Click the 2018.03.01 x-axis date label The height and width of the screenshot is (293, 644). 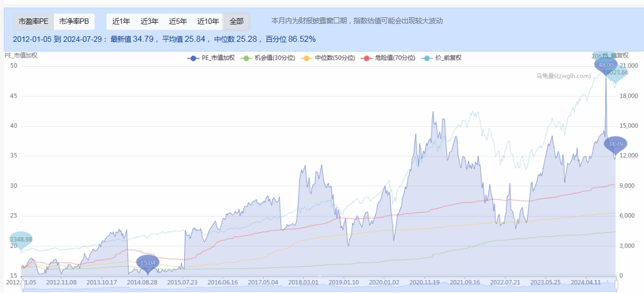coord(303,282)
